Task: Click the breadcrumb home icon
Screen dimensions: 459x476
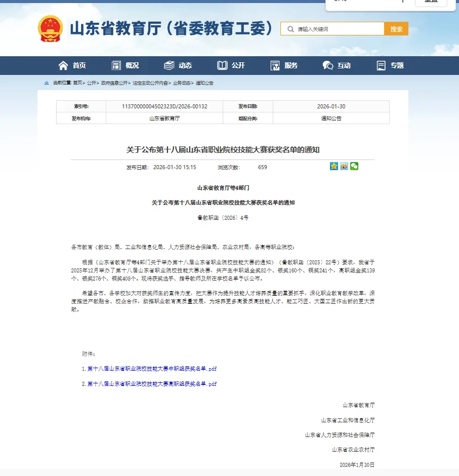Action: click(x=47, y=83)
